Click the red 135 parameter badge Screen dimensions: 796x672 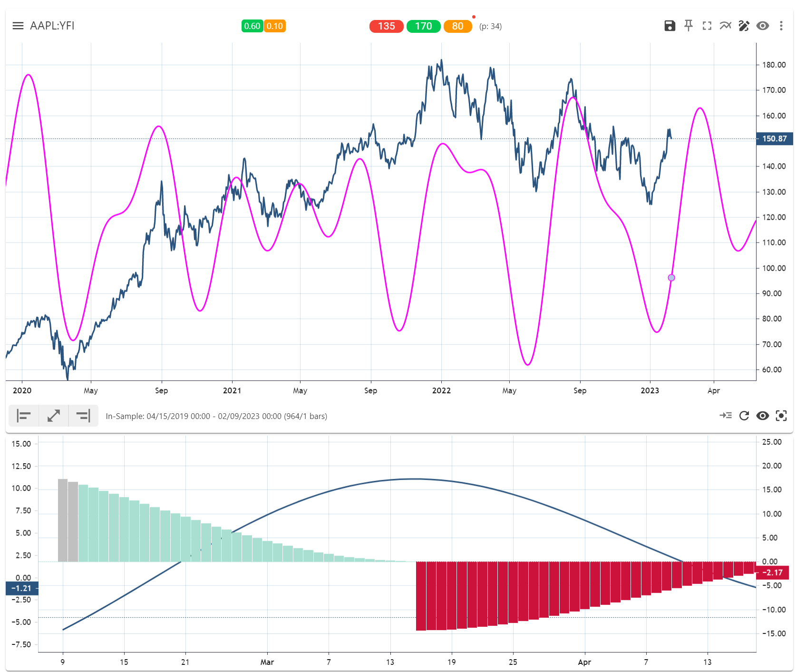[x=386, y=27]
